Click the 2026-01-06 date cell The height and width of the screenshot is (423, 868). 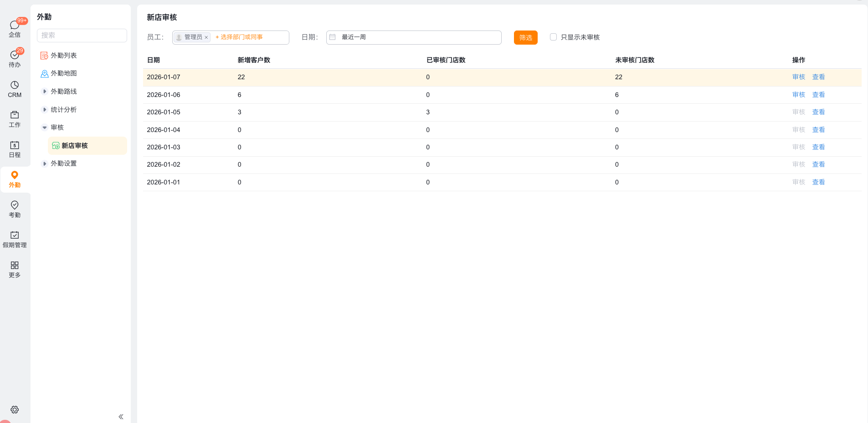click(x=164, y=95)
